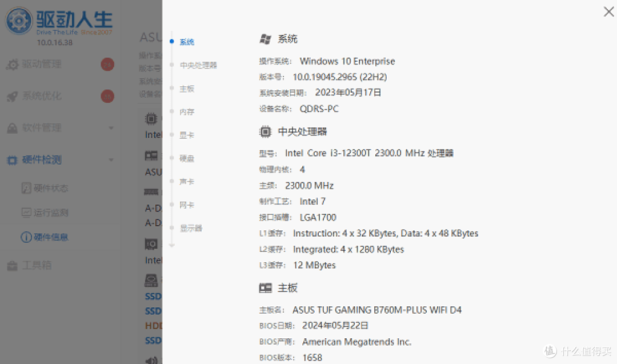Click the device name QDRS-PC

[319, 109]
